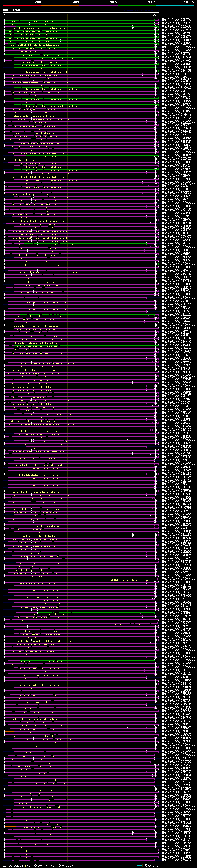
Task: Select label UniRef100_C5Y7E8
Action: [177, 135]
